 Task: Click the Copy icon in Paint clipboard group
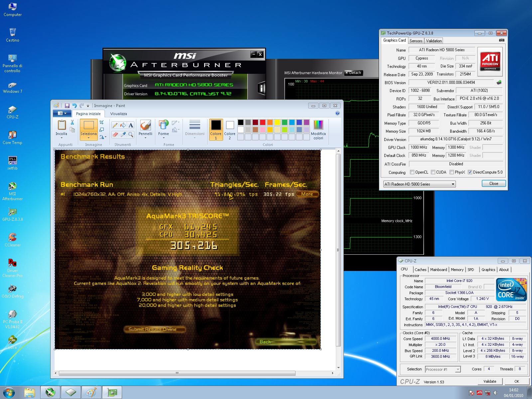click(72, 130)
